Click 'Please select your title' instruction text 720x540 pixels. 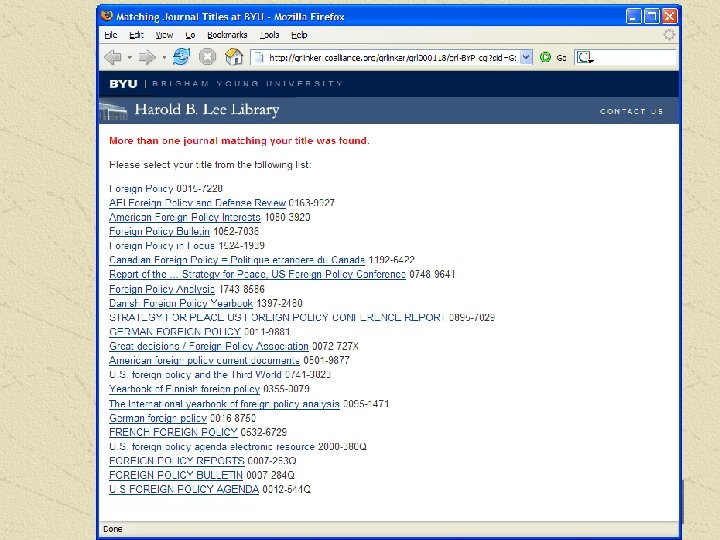210,164
